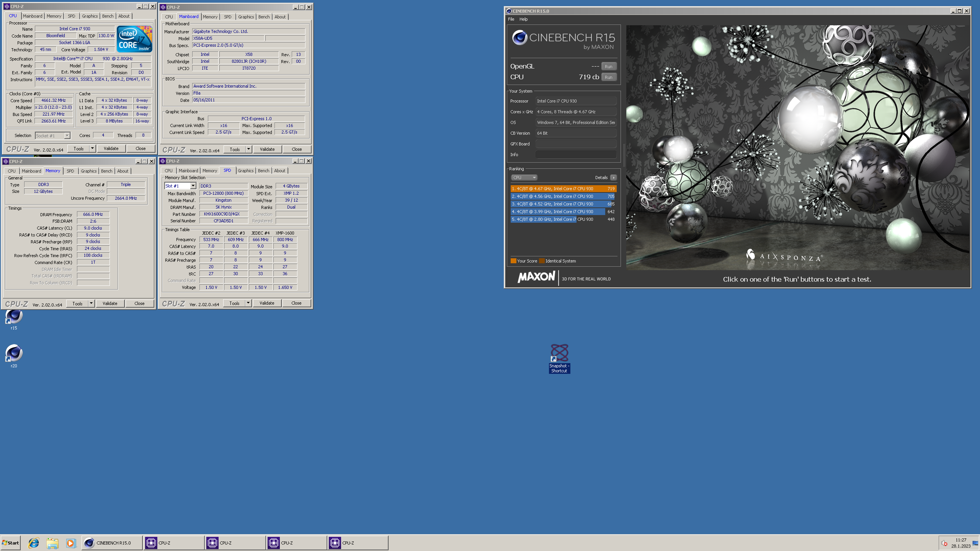The height and width of the screenshot is (551, 980).
Task: Expand Tools dropdown arrow in SPD window
Action: click(x=248, y=303)
